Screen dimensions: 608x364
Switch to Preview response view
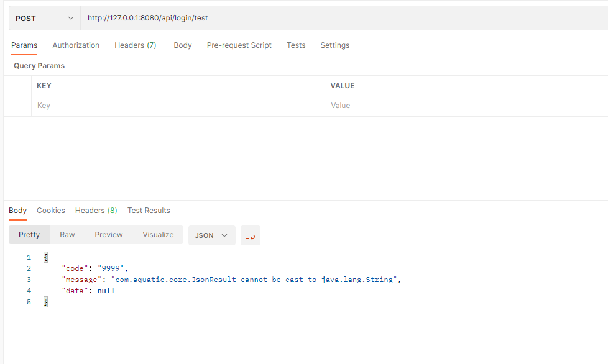(x=109, y=235)
